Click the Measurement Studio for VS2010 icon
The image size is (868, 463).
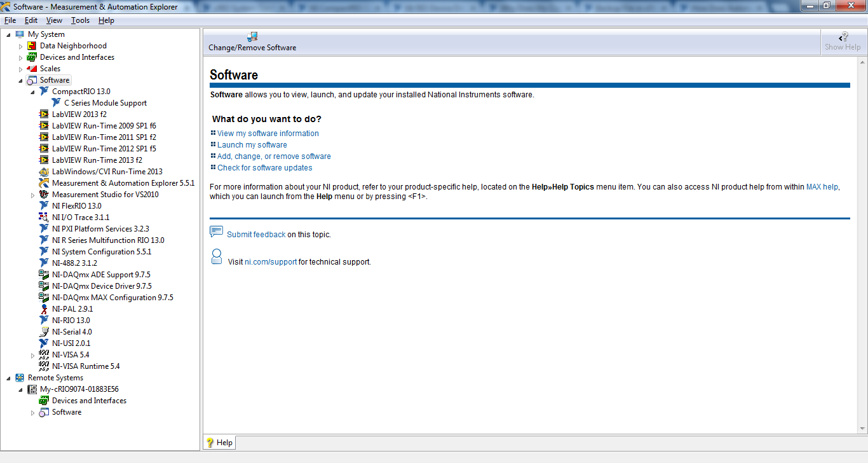click(44, 195)
